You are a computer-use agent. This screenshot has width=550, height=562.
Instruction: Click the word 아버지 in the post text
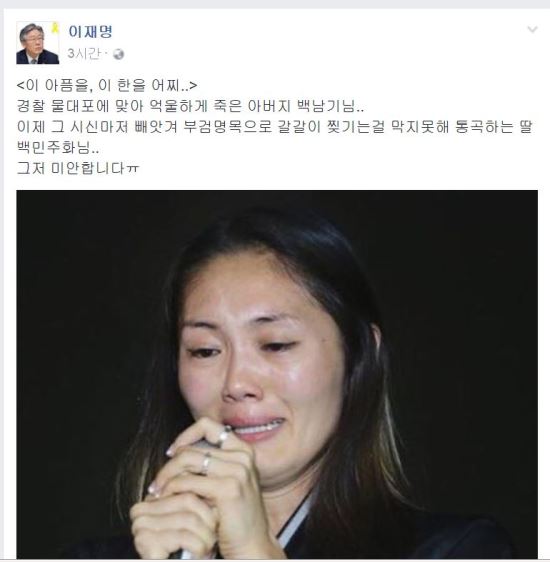tap(269, 106)
